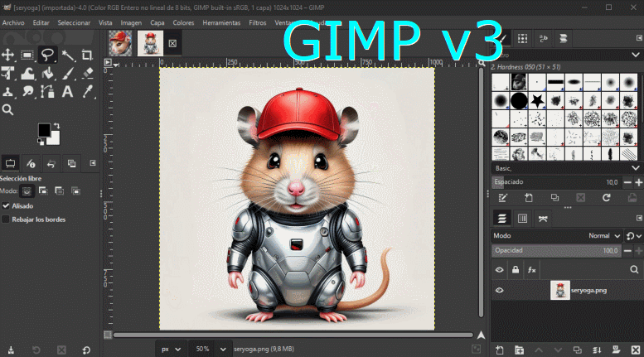Select the Color Picker eyedropper tool
Viewport: 644px width, 357px height.
pos(88,91)
